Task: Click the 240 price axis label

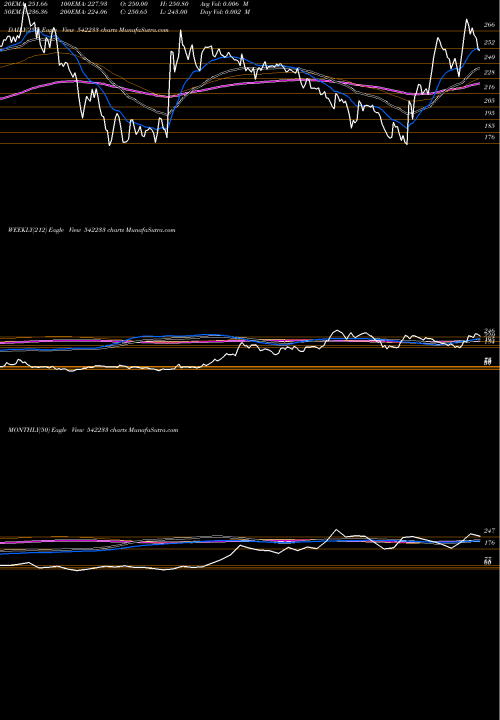Action: (489, 57)
